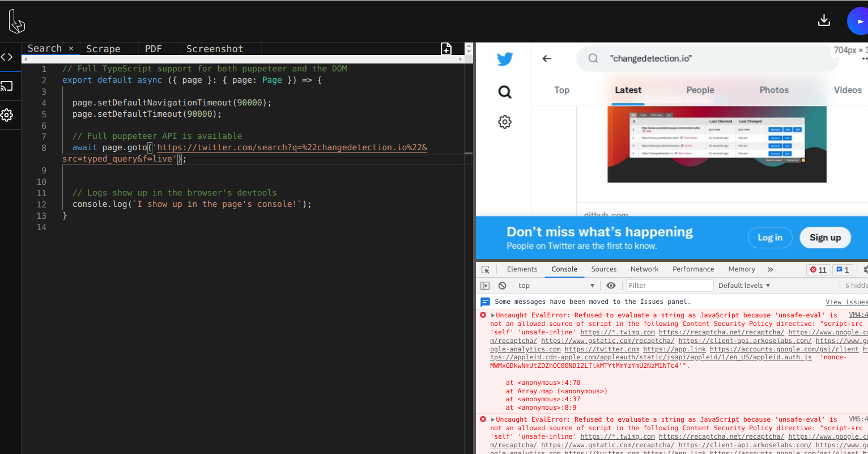Open the 1 issue message counter
868x454 pixels.
click(843, 270)
